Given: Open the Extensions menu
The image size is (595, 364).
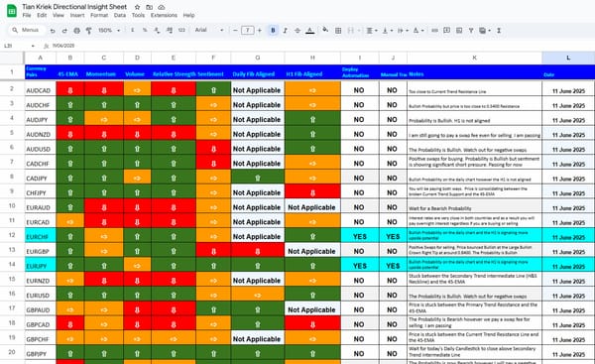Looking at the screenshot, I should pyautogui.click(x=164, y=15).
